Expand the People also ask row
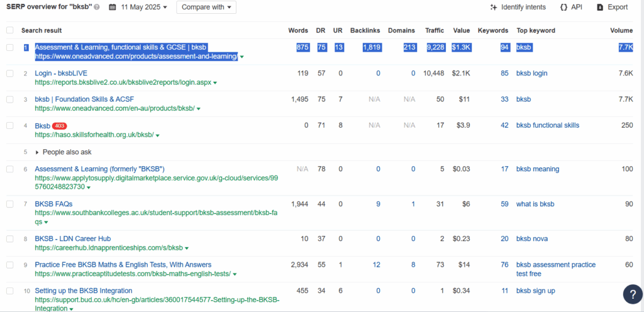Screen dimensions: 644x312 (64, 152)
